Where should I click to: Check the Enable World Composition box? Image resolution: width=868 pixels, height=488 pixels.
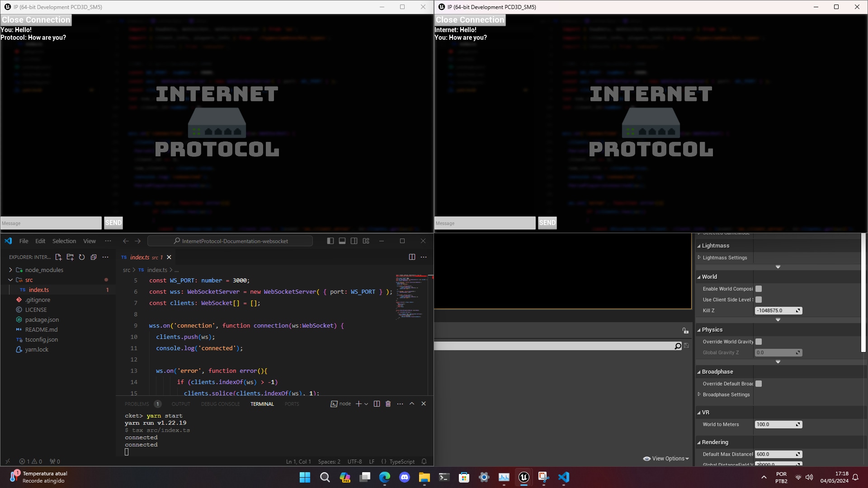coord(758,288)
